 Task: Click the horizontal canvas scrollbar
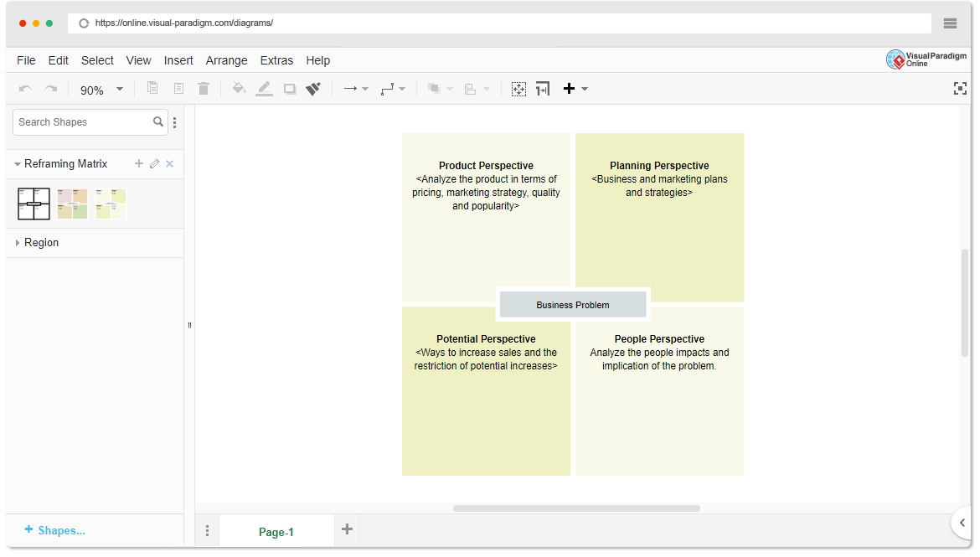[x=576, y=508]
